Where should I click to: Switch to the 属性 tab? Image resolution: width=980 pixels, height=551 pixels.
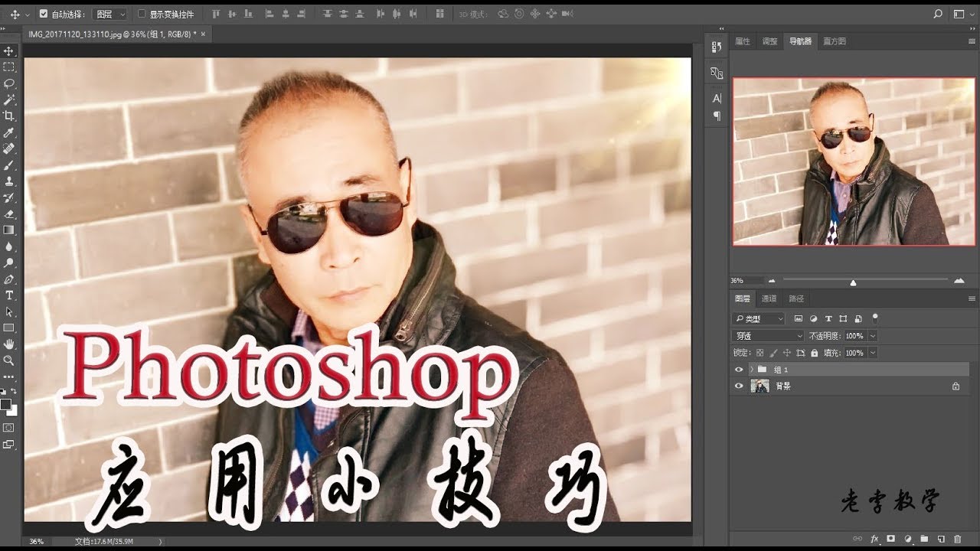pyautogui.click(x=742, y=41)
